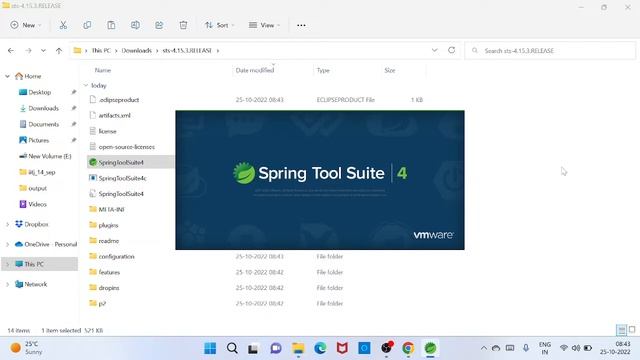Select the artifacts.xml file
This screenshot has height=360, width=640.
pyautogui.click(x=114, y=116)
